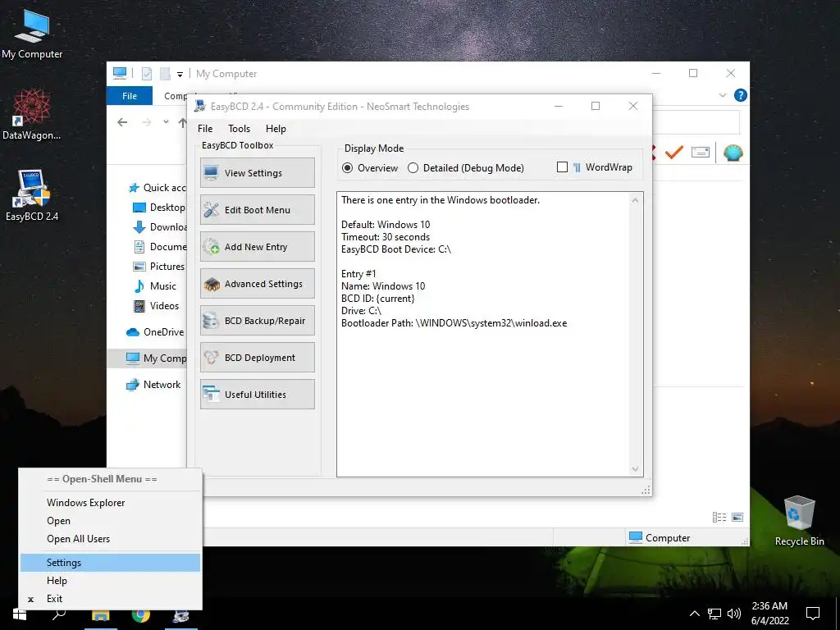Open the EasyBCD File menu
Image resolution: width=840 pixels, height=630 pixels.
click(205, 129)
